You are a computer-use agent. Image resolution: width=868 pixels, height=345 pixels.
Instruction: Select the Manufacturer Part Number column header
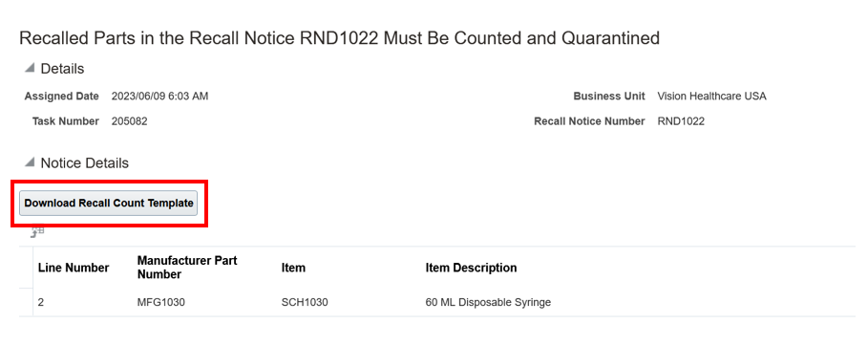click(187, 268)
